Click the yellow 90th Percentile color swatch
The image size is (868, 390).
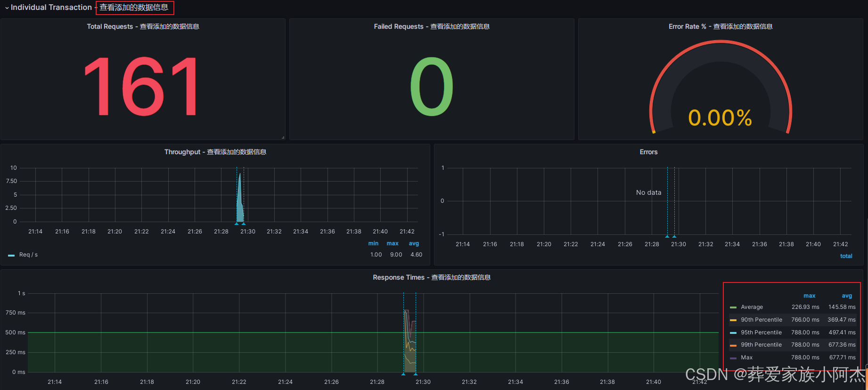733,320
